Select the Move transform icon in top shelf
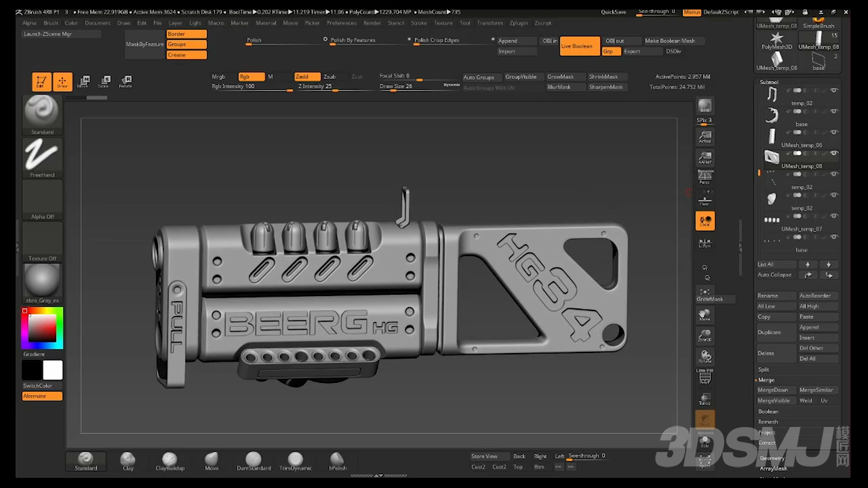 click(83, 82)
